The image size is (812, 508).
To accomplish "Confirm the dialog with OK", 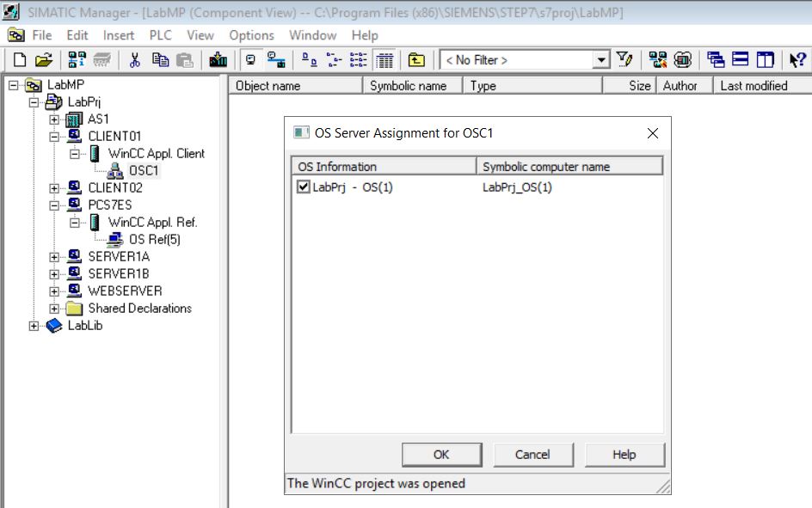I will click(x=442, y=455).
